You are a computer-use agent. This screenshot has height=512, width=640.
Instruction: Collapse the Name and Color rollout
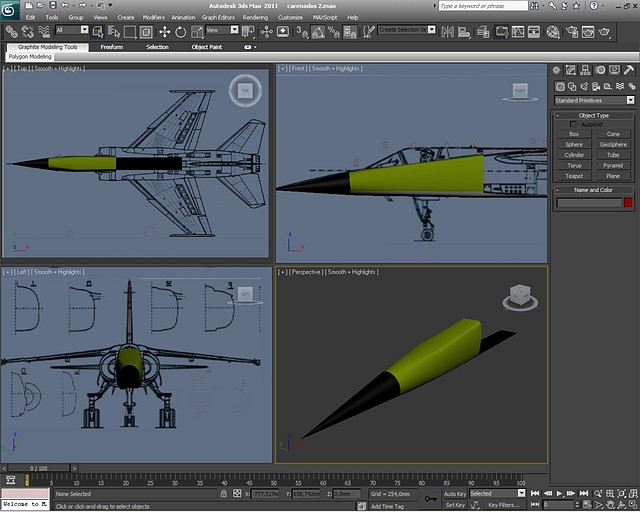pyautogui.click(x=593, y=190)
